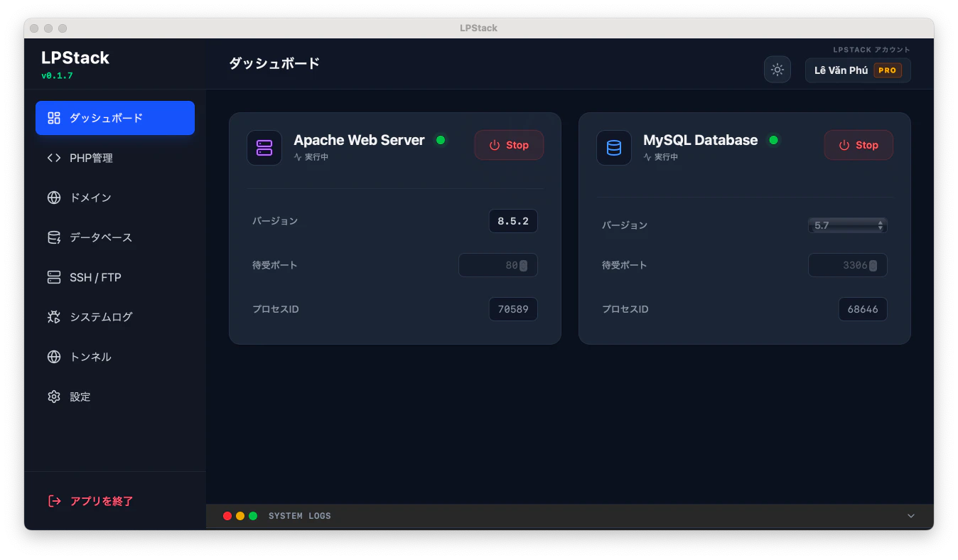Screen dimensions: 958x560
Task: Click the Apache running status indicator
Action: point(441,140)
